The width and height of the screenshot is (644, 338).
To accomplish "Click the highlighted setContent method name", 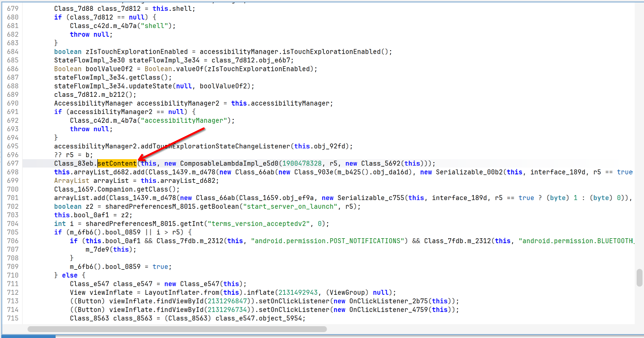I will point(117,163).
